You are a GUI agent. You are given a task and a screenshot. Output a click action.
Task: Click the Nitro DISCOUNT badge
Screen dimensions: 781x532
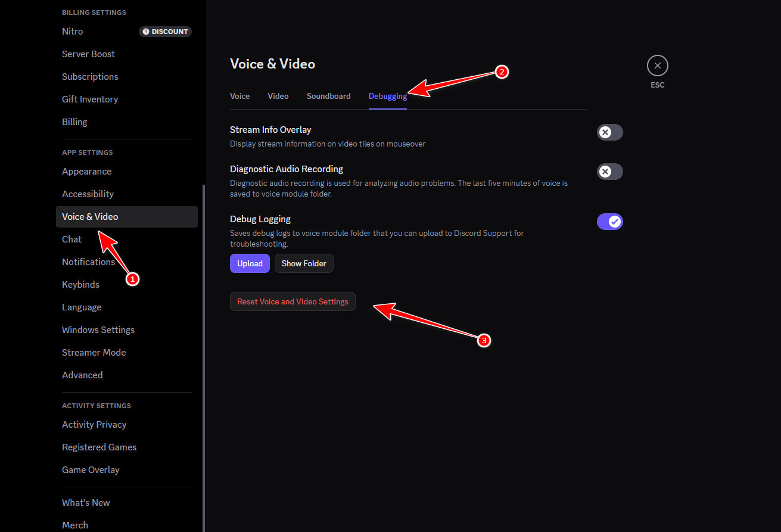point(166,32)
